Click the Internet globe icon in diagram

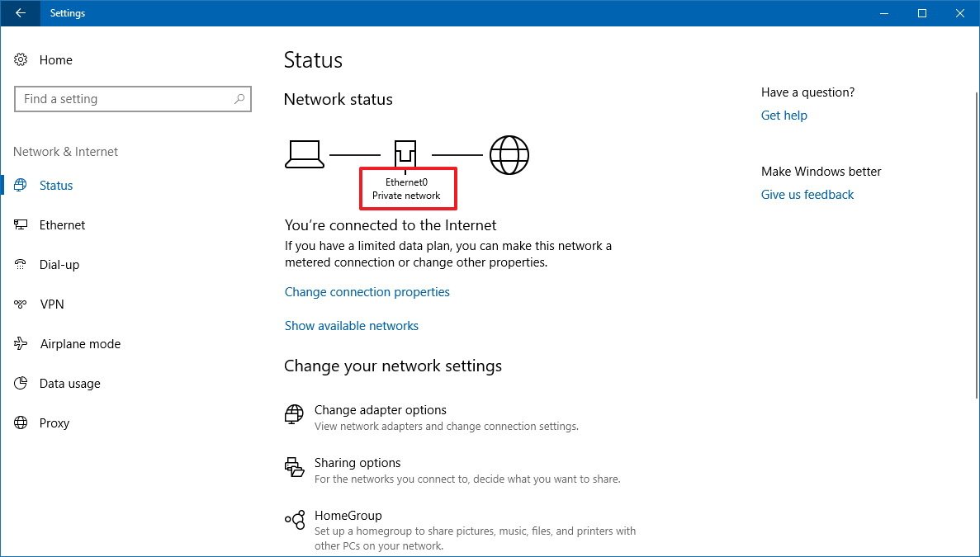click(x=509, y=154)
